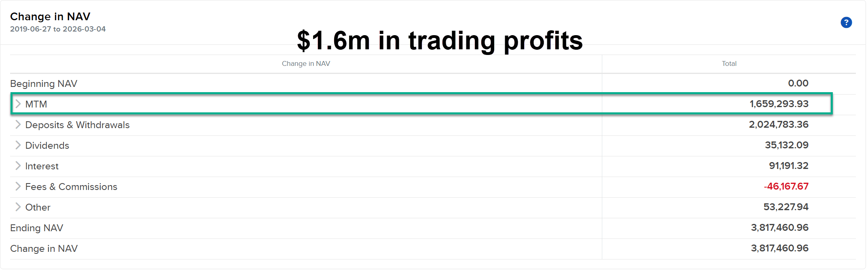Click the Deposits & Withdrawals label
This screenshot has width=868, height=270.
[x=77, y=125]
